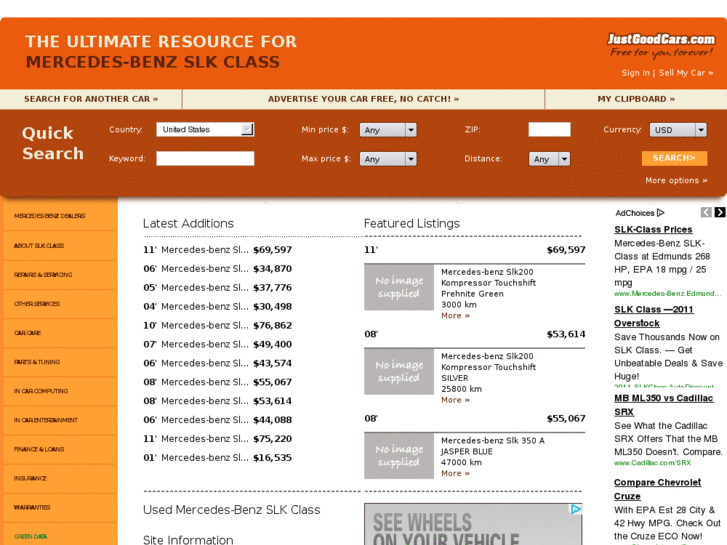Open the $69,597 latest addition listing

click(x=217, y=250)
